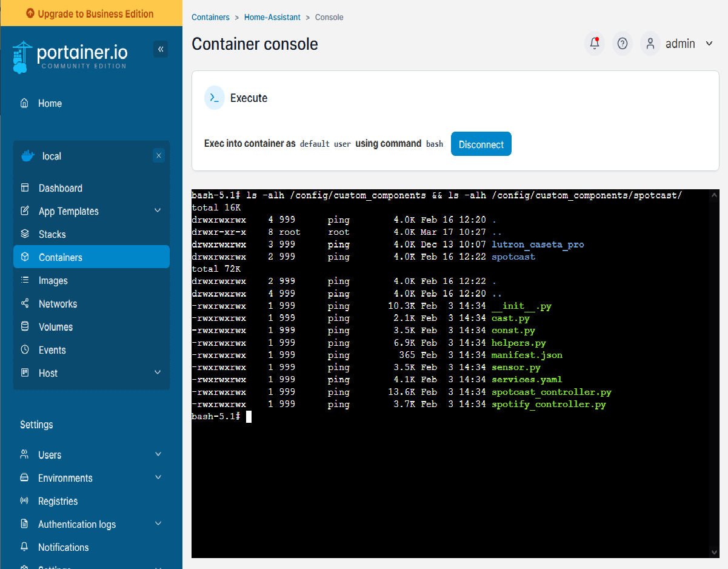728x569 pixels.
Task: Open the Home-Assistant breadcrumb link
Action: click(x=272, y=17)
